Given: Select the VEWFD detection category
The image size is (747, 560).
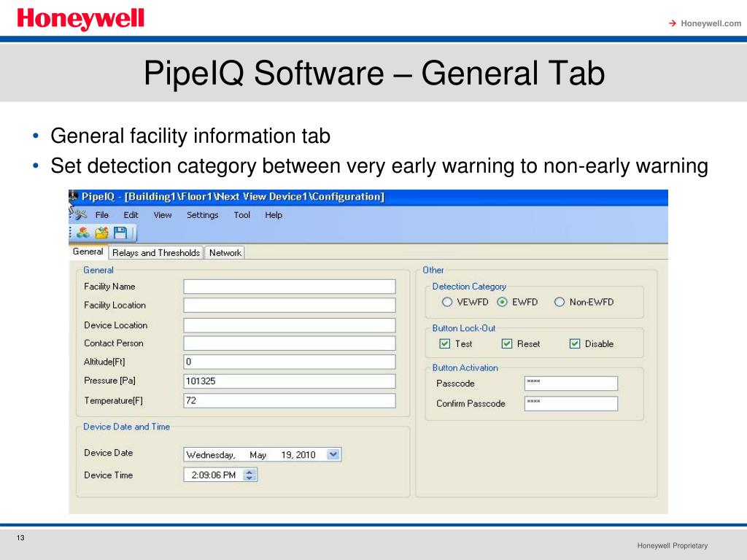Looking at the screenshot, I should point(447,302).
